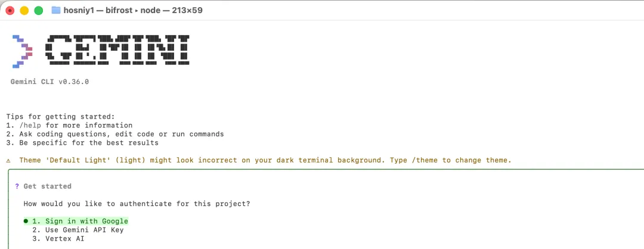Screen dimensions: 644x249
Task: Click the authentication question text
Action: 137,204
